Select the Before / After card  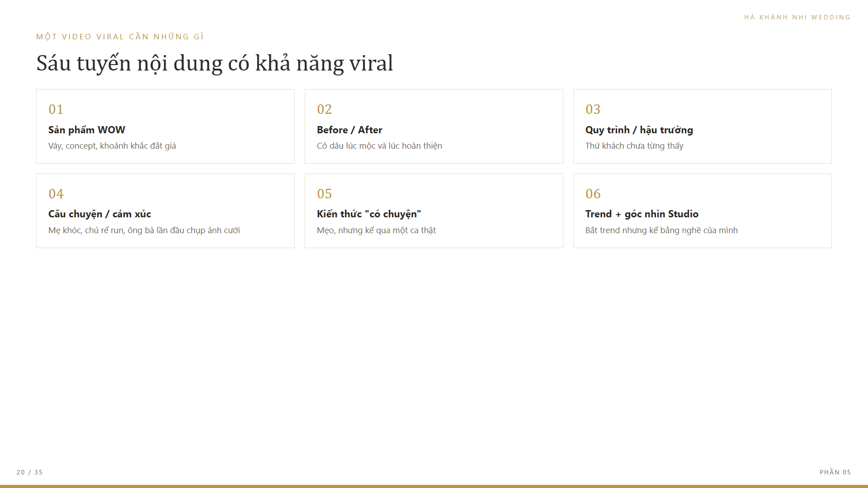pyautogui.click(x=434, y=126)
